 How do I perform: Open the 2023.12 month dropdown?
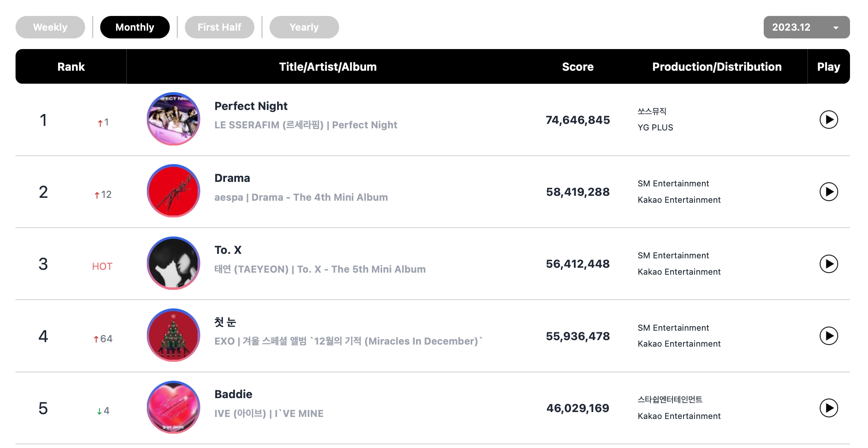[x=806, y=27]
